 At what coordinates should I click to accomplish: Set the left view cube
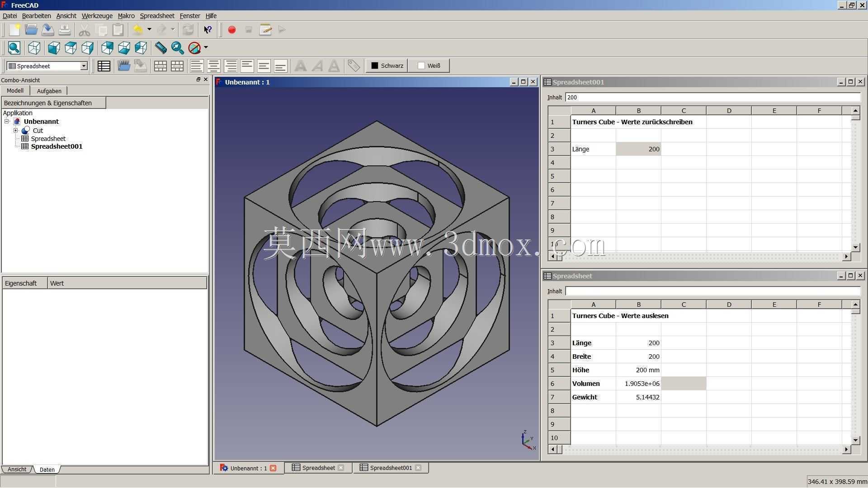(x=141, y=48)
